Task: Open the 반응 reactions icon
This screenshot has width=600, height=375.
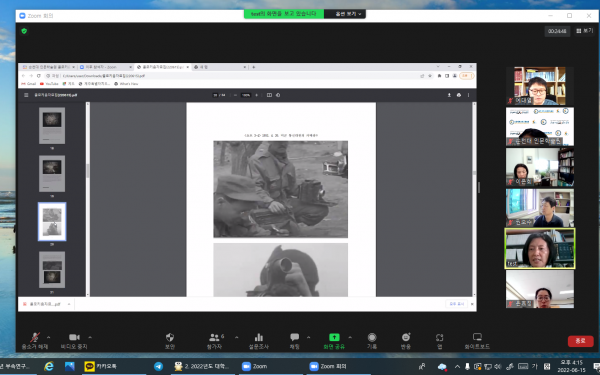Action: [x=406, y=341]
